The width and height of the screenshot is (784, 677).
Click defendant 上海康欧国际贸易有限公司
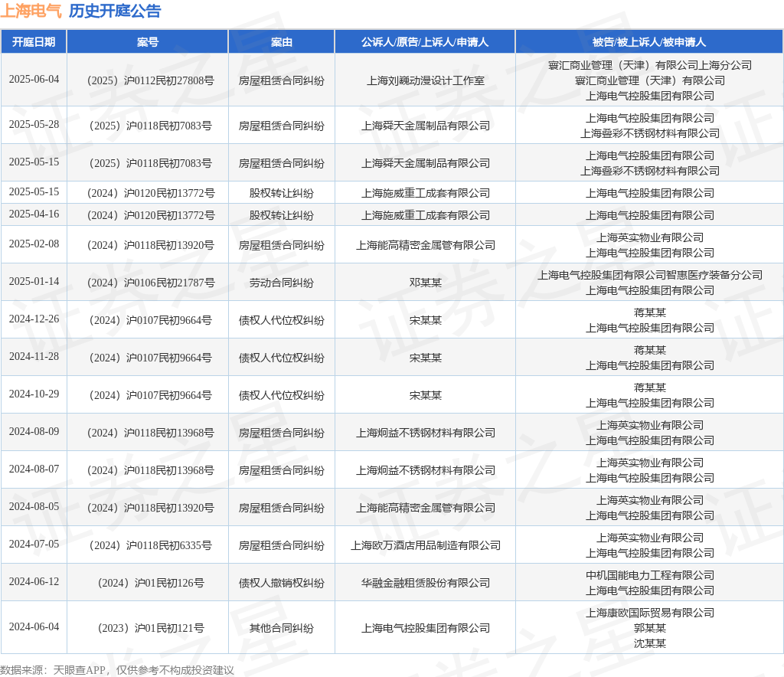pos(650,613)
